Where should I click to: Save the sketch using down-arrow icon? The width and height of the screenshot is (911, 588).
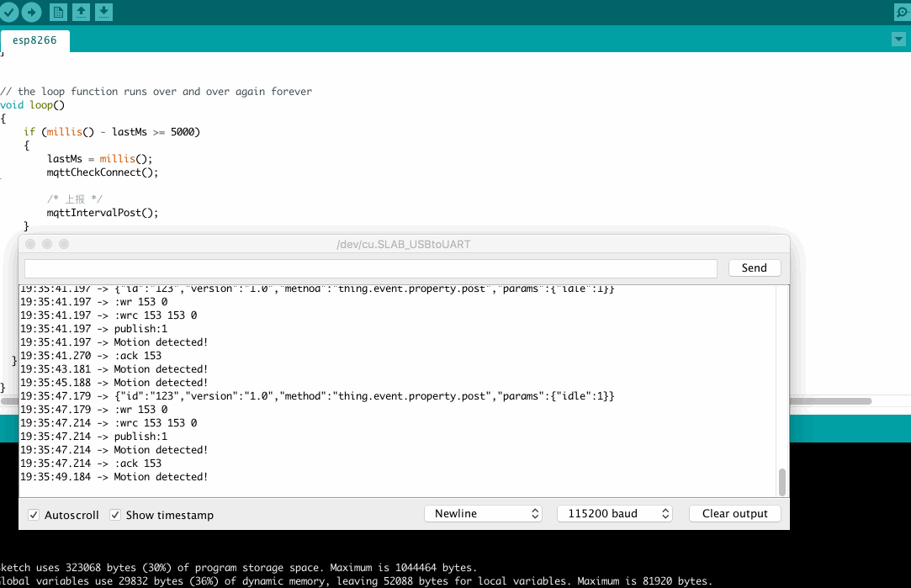[103, 12]
